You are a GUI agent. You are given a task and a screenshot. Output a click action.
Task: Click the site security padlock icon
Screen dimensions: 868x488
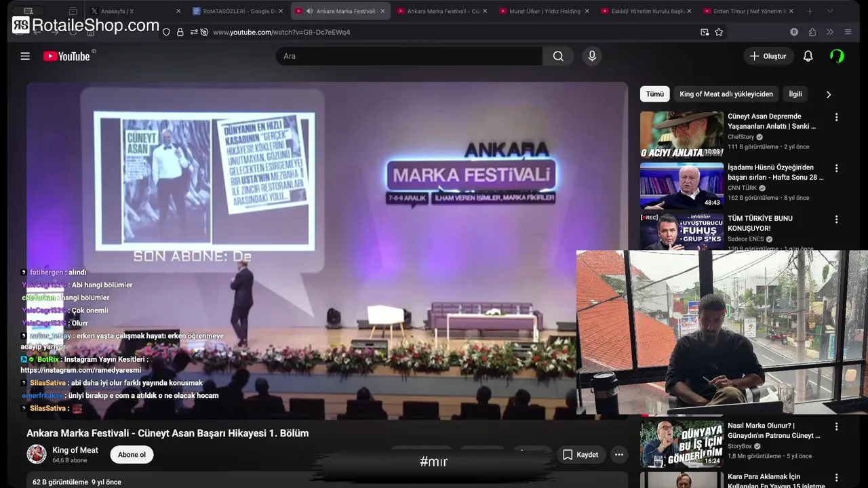point(180,32)
